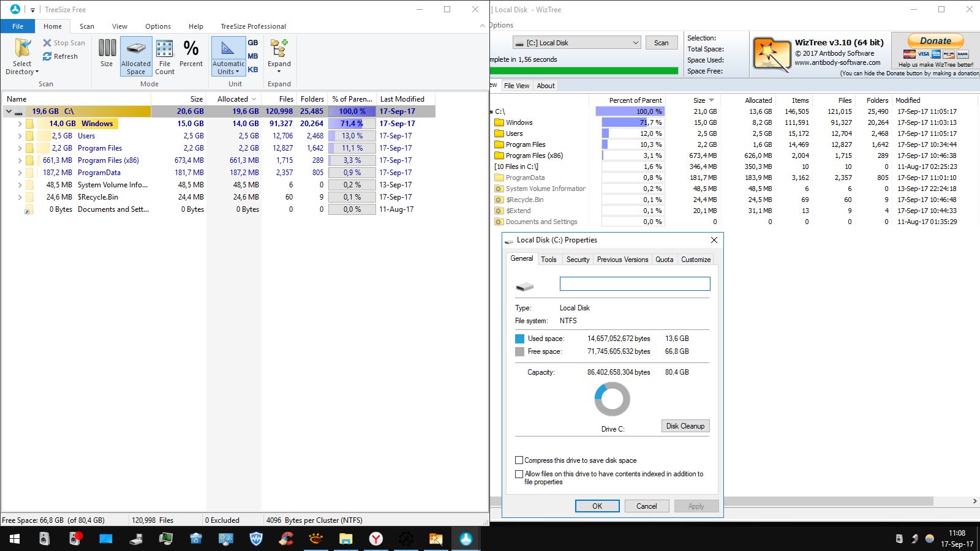
Task: Collapse the C:\ root node in TreeSize
Action: (x=9, y=111)
